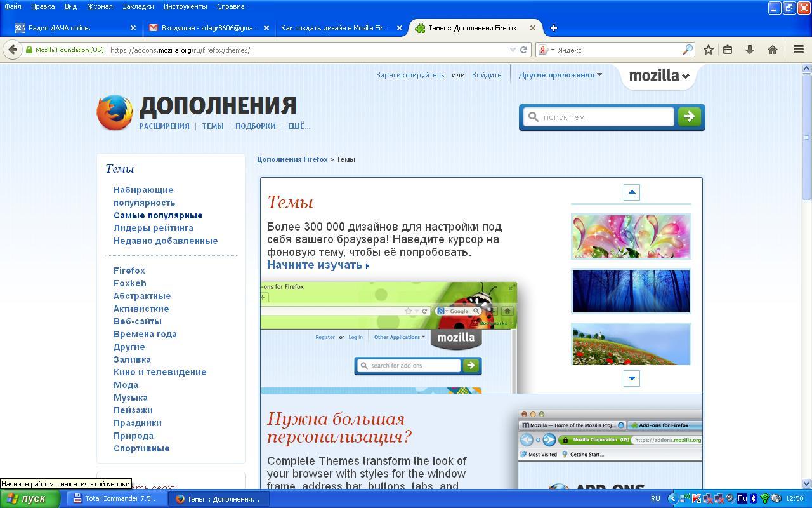Close the Темы Дополнения Firefox tab
Image resolution: width=812 pixels, height=508 pixels.
pyautogui.click(x=533, y=28)
